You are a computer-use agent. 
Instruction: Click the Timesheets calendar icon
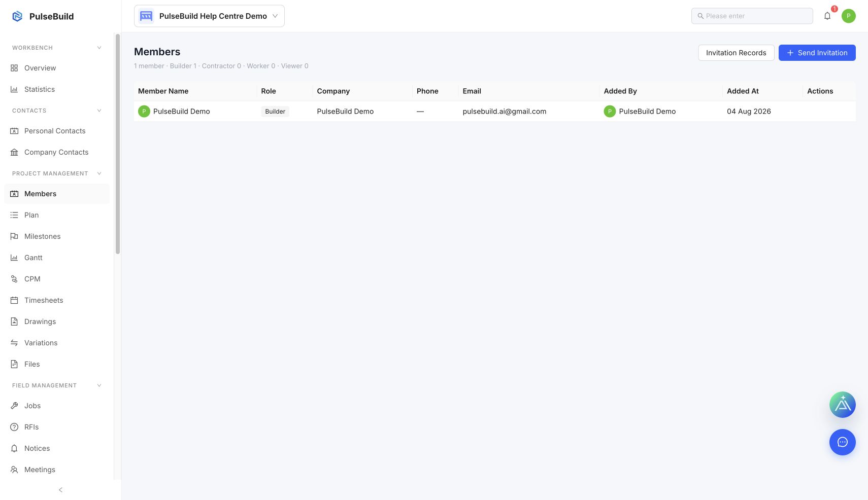14,300
